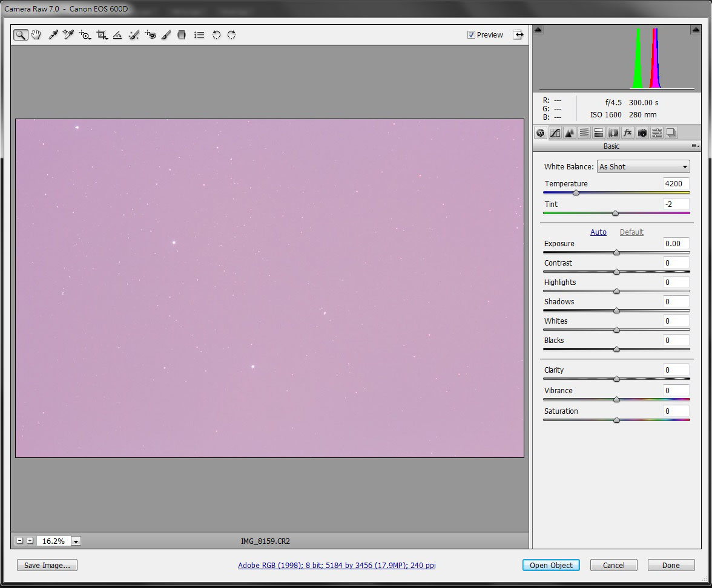Rotate image 90 degrees counter-clockwise
Viewport: 712px width, 588px height.
[216, 35]
